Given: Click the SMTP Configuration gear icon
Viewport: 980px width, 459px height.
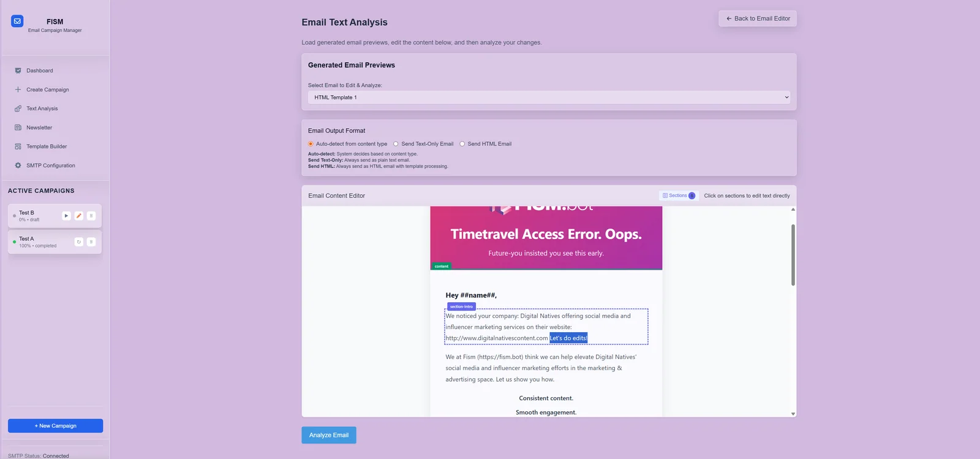Looking at the screenshot, I should [x=18, y=165].
